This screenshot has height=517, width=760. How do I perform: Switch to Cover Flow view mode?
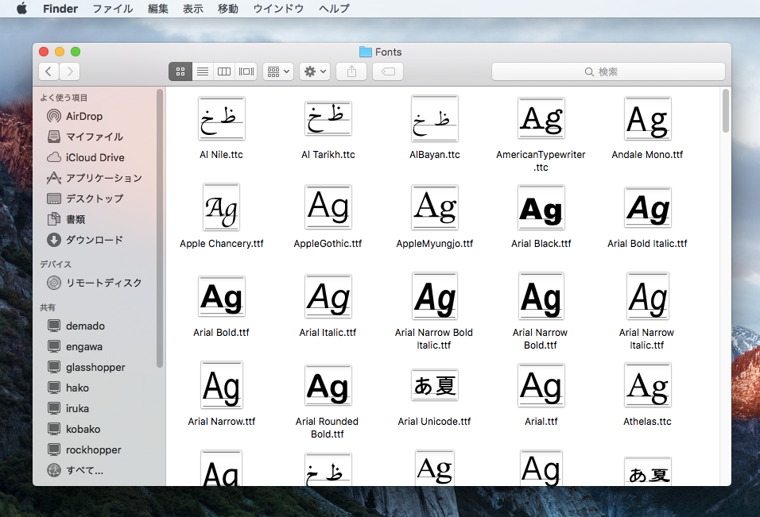[x=246, y=72]
